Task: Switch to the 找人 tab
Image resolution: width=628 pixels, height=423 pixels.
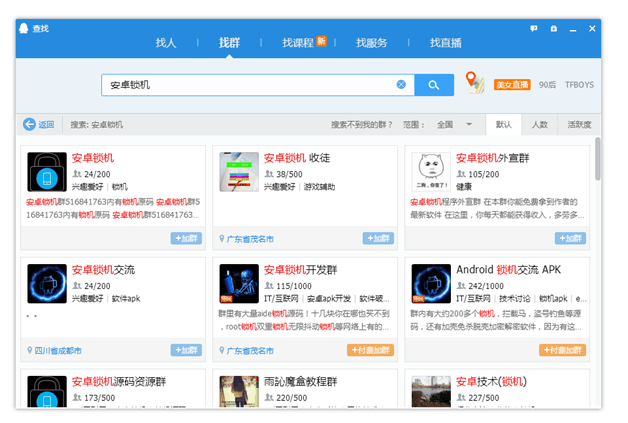Action: click(x=166, y=43)
